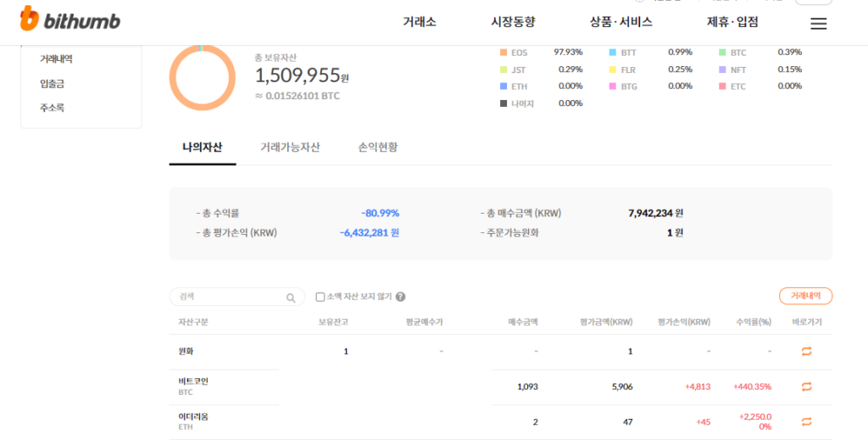Click the 평가금액(KRW) column header

coord(605,322)
